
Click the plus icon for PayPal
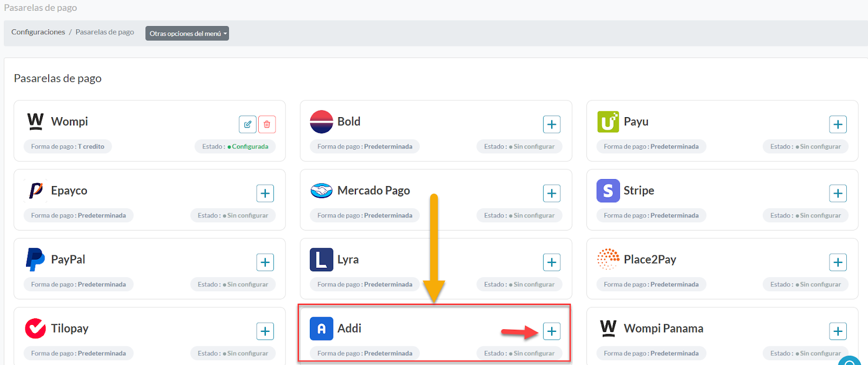[265, 262]
